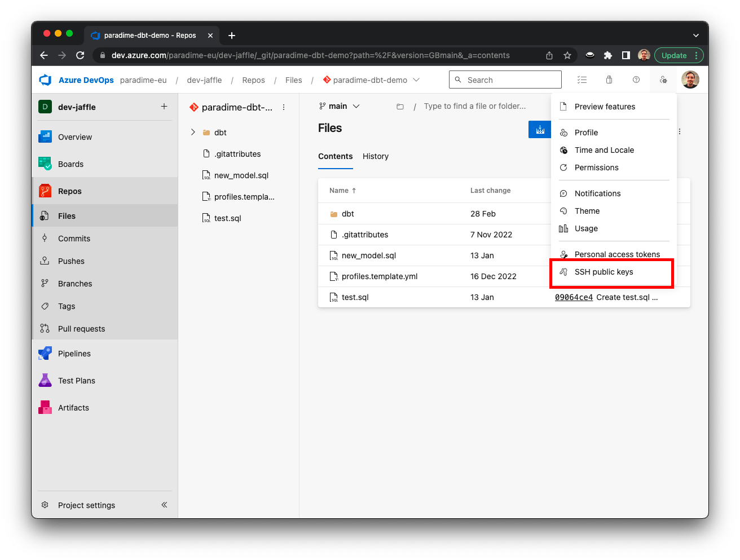Click the Search box in header
The image size is (740, 560).
click(x=505, y=80)
